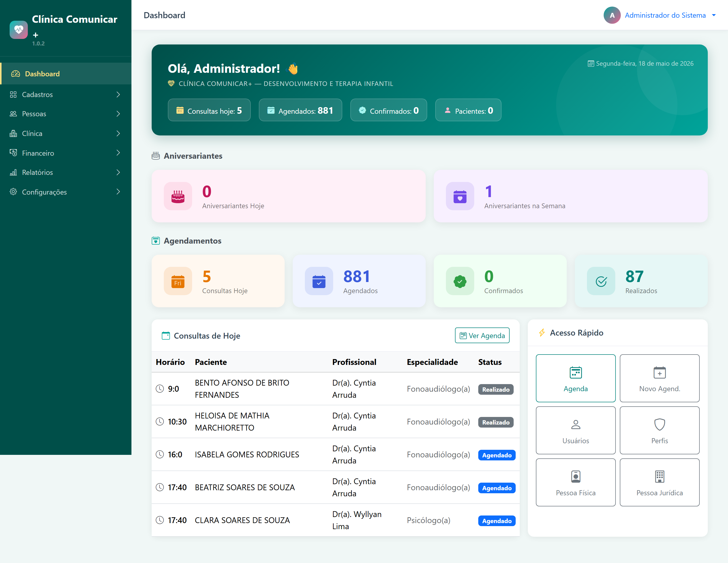Open the Usuários quick access tile
The height and width of the screenshot is (563, 728).
click(576, 430)
